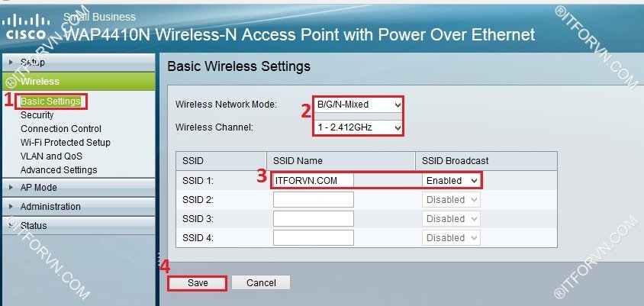Image resolution: width=644 pixels, height=306 pixels.
Task: Expand the Administration section
Action: [x=50, y=206]
